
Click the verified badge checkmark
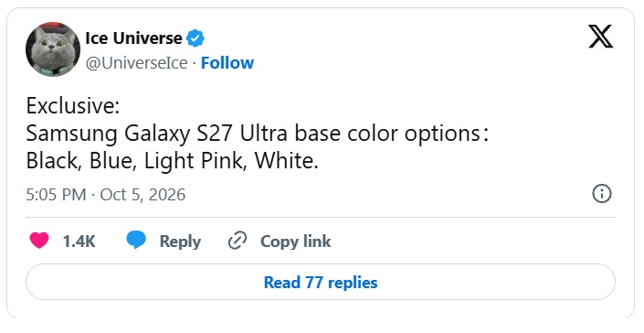[x=195, y=38]
